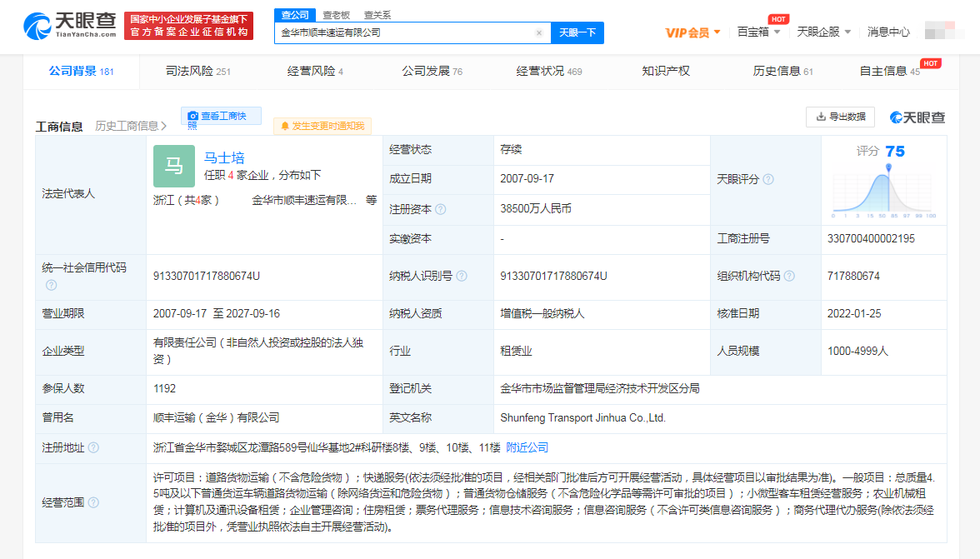980x559 pixels.
Task: Click the 导出数据 button
Action: [x=840, y=117]
